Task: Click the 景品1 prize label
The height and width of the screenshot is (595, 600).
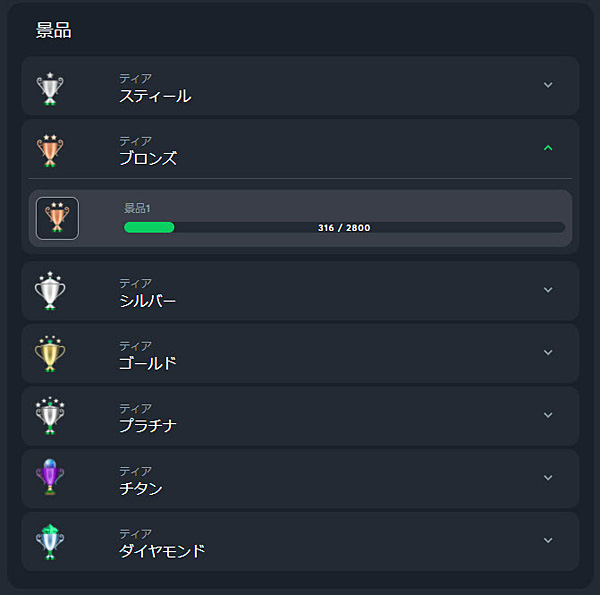Action: click(137, 208)
